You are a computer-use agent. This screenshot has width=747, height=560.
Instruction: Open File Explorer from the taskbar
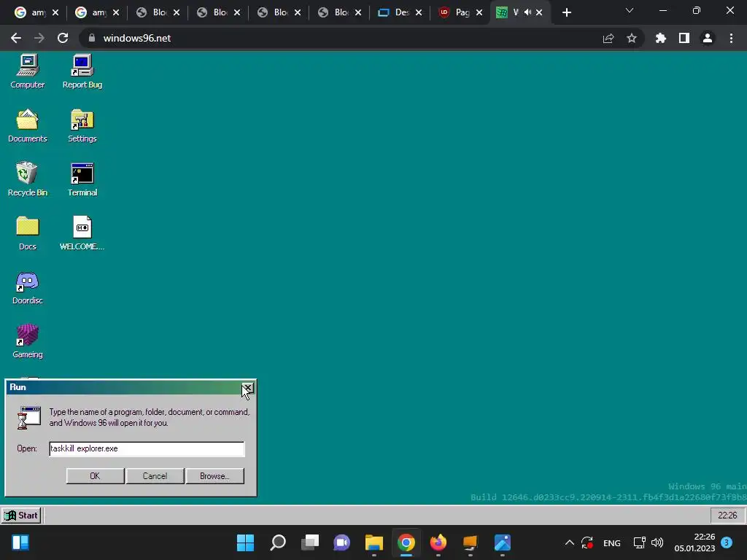374,542
